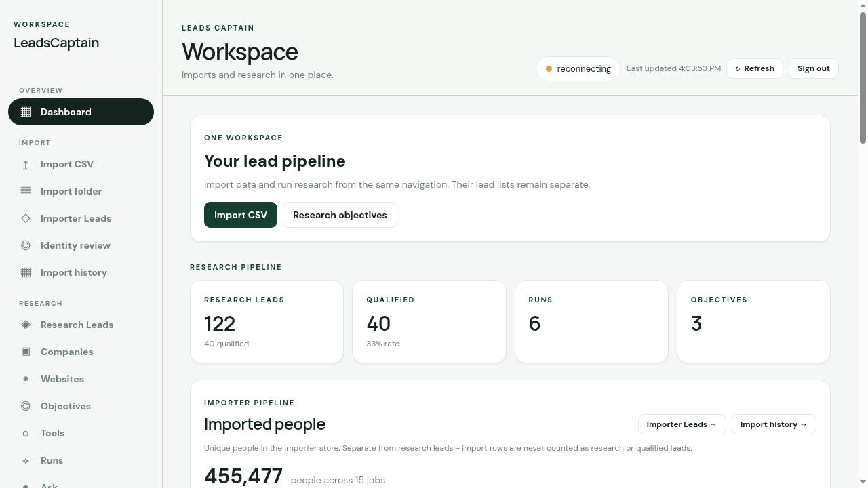Viewport: 868px width, 488px height.
Task: Click the '33% rate' text
Action: pos(382,344)
